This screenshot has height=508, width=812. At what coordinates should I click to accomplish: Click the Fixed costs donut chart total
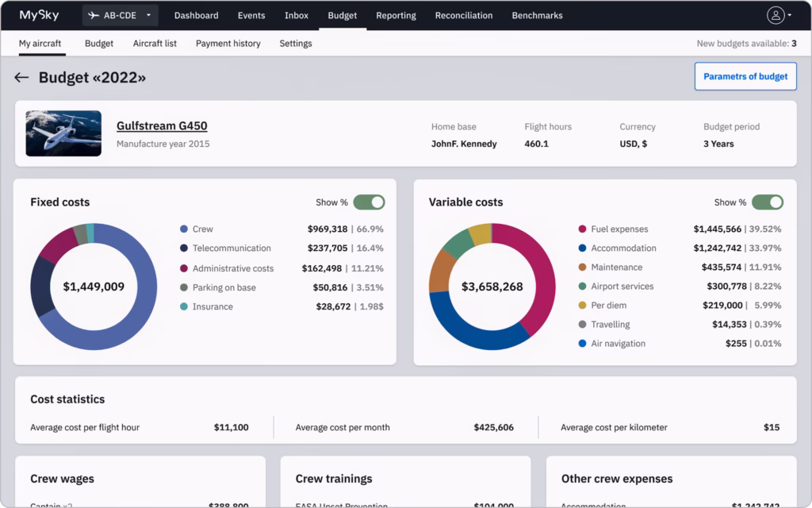(x=94, y=287)
